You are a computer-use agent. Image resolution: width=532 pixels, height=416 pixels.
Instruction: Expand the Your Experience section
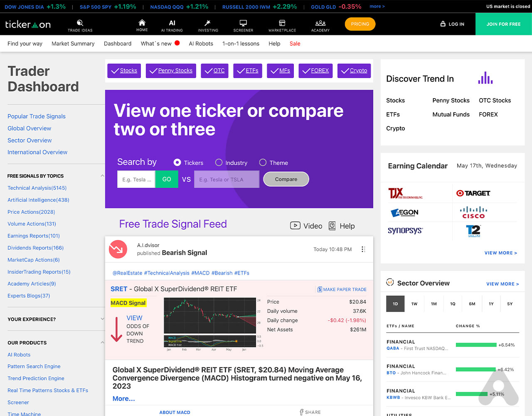[102, 319]
